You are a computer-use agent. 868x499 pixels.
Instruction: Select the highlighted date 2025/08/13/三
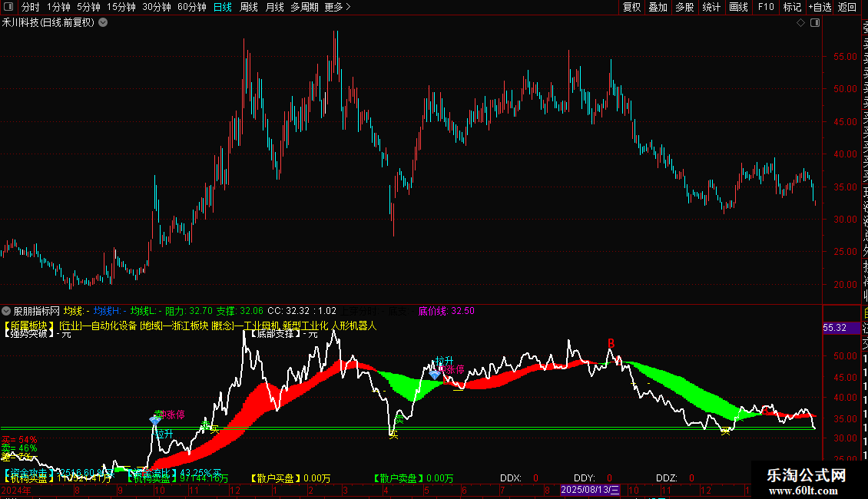(590, 490)
